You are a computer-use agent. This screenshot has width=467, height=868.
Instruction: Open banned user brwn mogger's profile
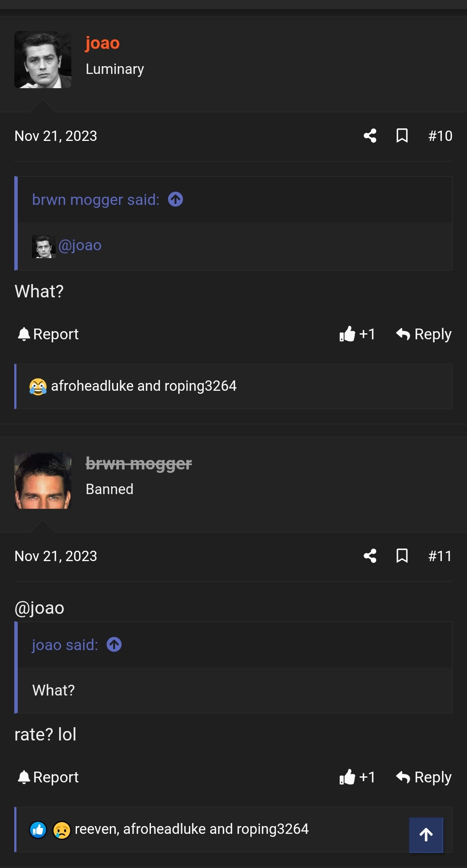[138, 464]
